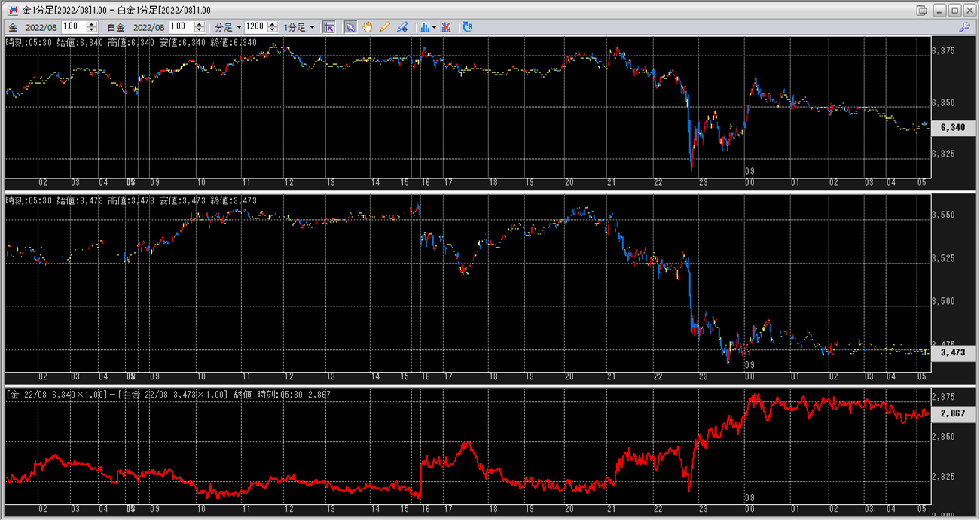Click the eraser tool next to pencil

tap(402, 27)
